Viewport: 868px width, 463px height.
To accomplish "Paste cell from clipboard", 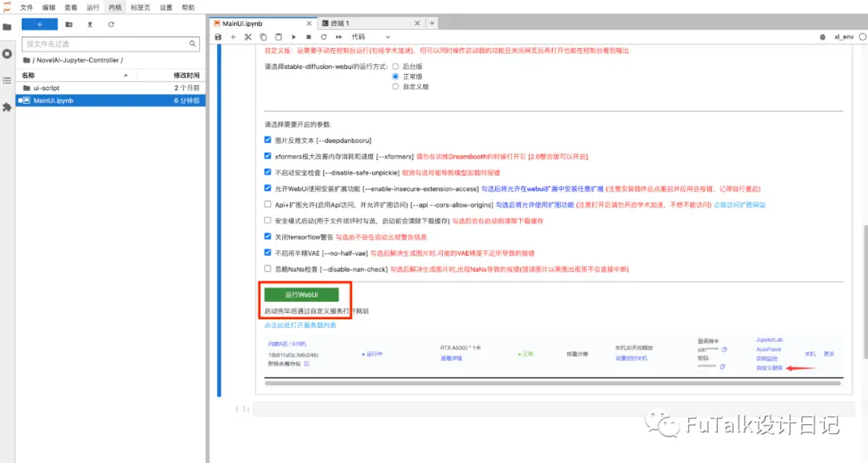I will click(278, 37).
